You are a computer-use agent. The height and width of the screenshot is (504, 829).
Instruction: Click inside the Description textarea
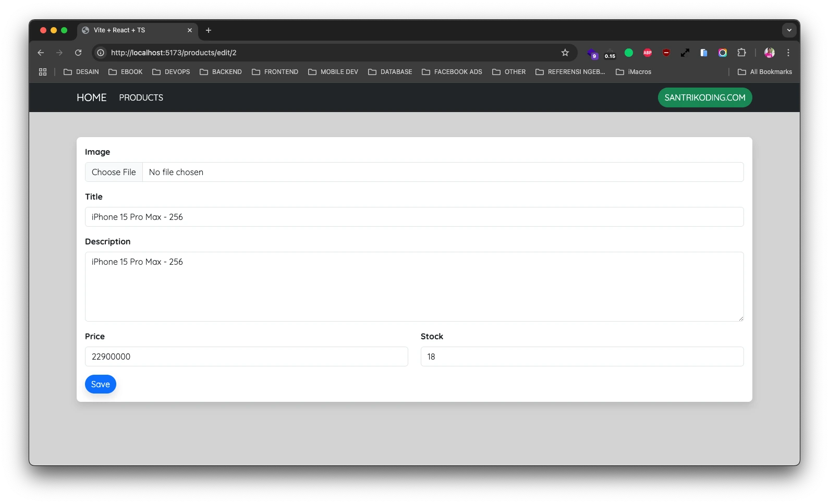point(414,287)
